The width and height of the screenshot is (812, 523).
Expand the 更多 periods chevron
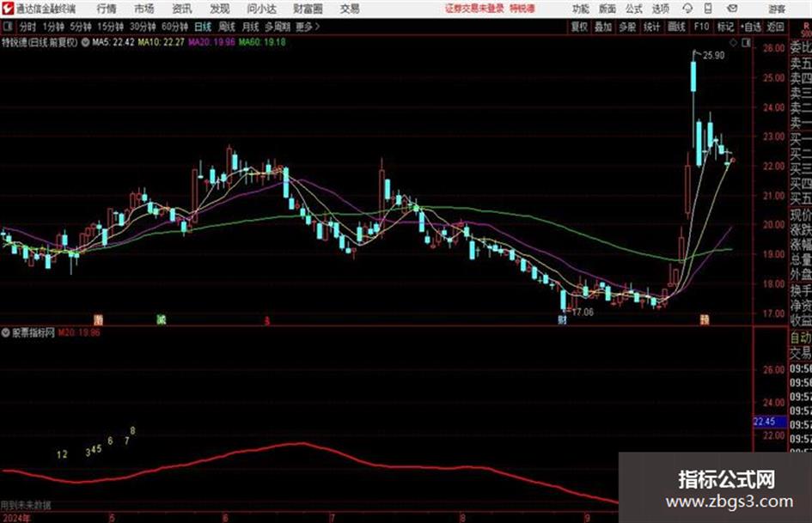308,27
